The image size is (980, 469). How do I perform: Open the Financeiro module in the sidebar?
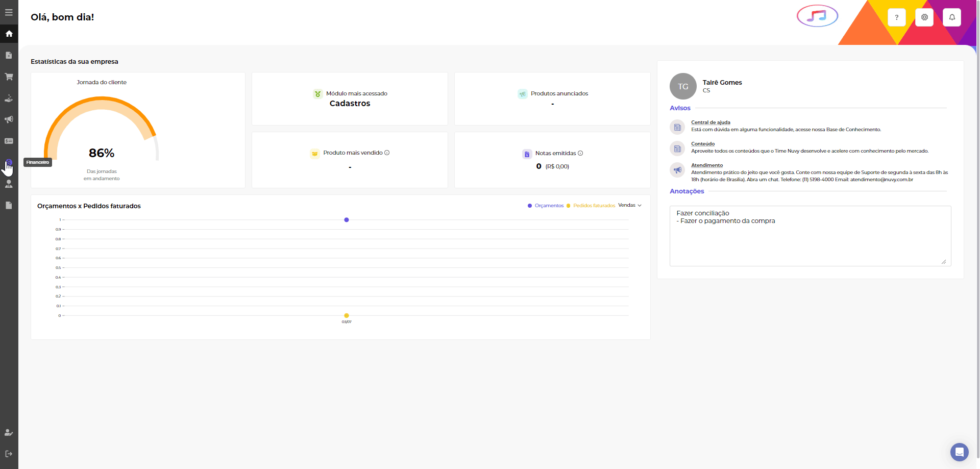point(9,162)
